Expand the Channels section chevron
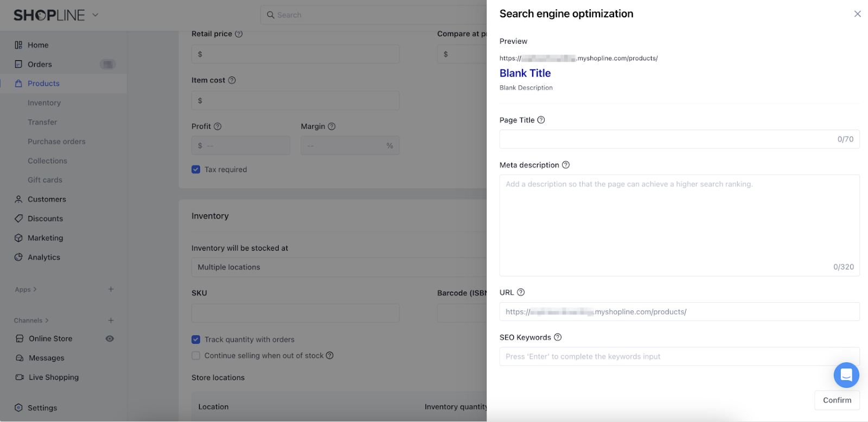 coord(47,321)
